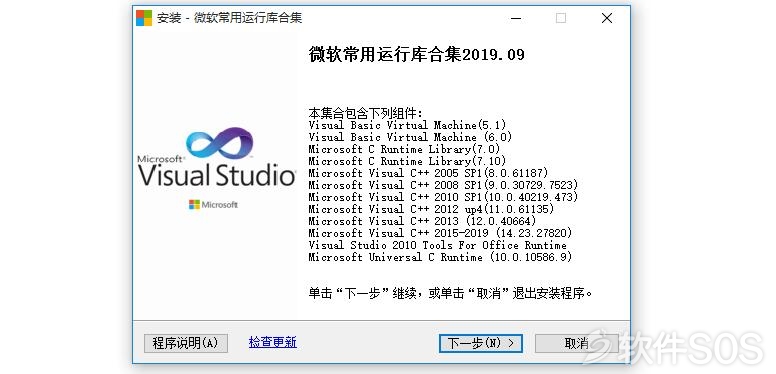776x374 pixels.
Task: Click heading 微软常用运行库合集2019.09
Action: [x=417, y=54]
